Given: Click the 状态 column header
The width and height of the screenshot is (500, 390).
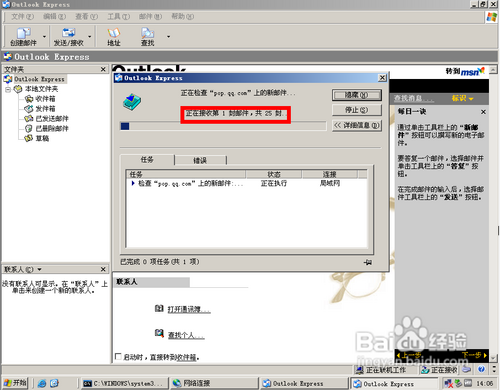Looking at the screenshot, I should click(274, 174).
